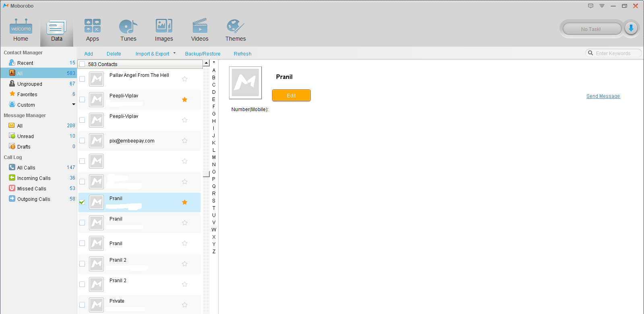
Task: Select the Private contact row
Action: [139, 305]
